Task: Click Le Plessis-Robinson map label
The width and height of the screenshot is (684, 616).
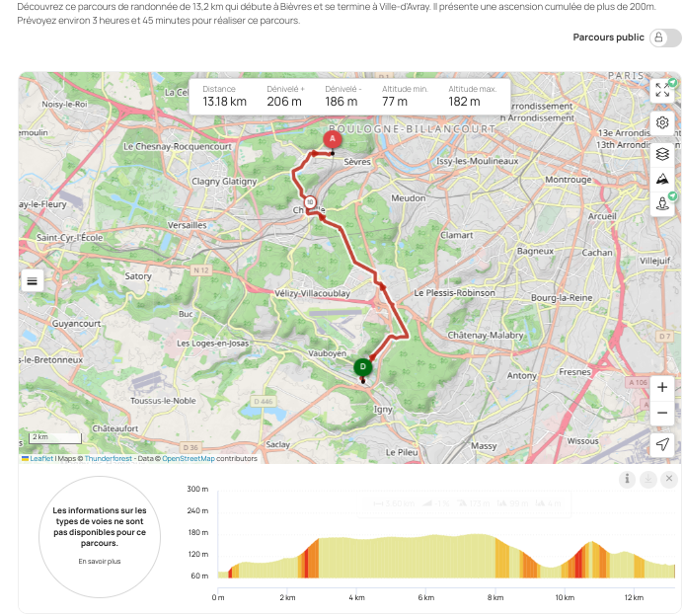Action: click(455, 293)
